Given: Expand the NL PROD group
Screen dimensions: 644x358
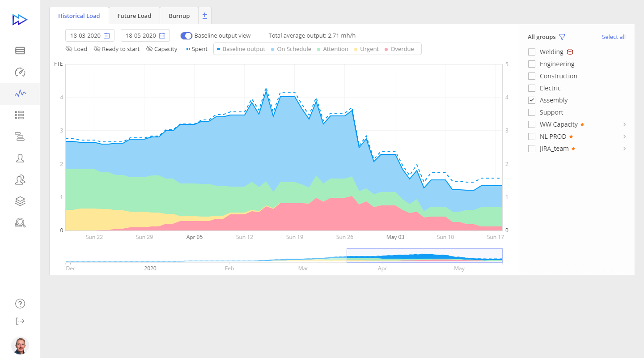Looking at the screenshot, I should point(624,136).
